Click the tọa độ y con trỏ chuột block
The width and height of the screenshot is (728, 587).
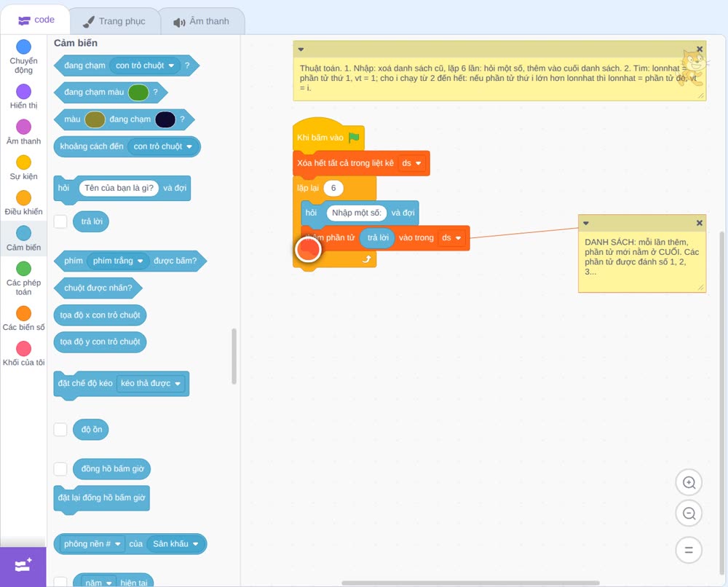click(100, 342)
